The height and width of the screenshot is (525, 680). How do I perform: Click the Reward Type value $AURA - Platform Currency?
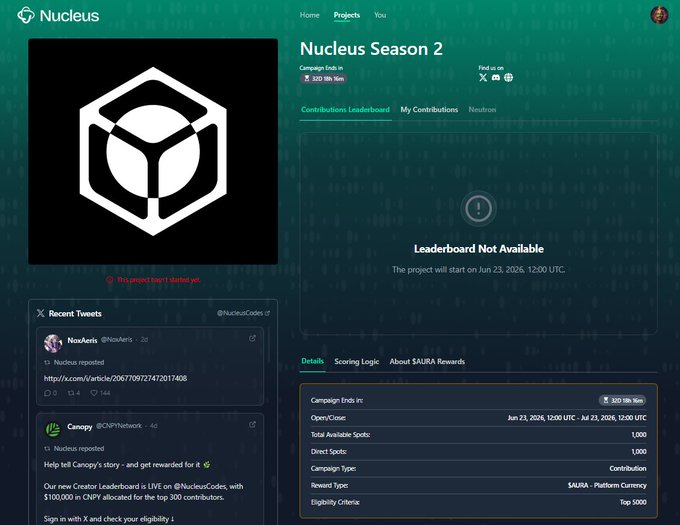(x=607, y=485)
